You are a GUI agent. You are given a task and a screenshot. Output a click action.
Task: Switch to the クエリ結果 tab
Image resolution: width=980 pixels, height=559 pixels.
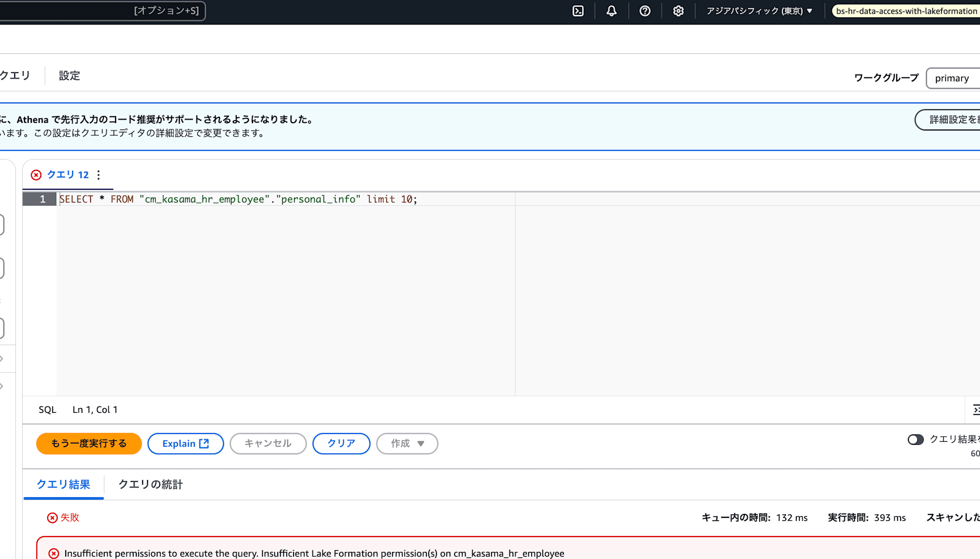[64, 484]
